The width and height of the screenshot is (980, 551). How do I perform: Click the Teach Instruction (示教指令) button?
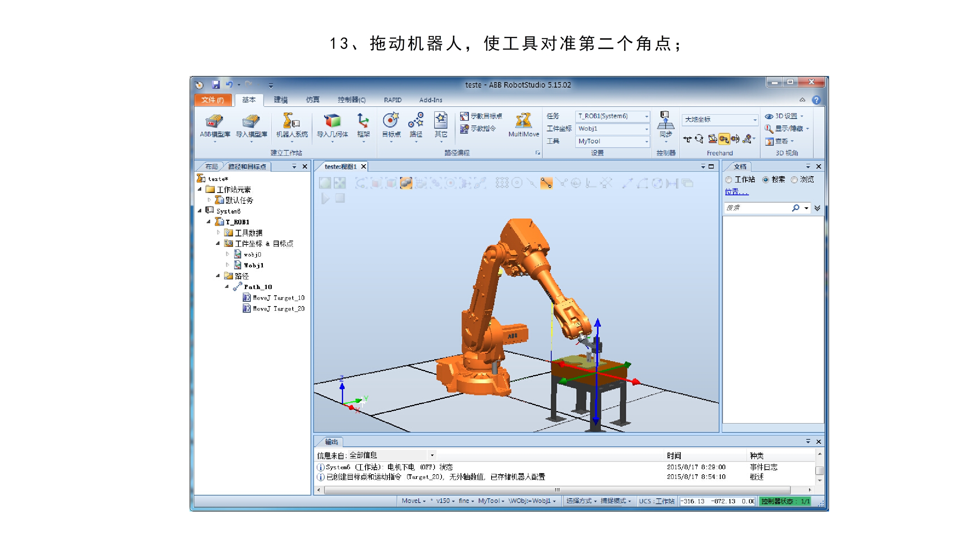[x=478, y=129]
